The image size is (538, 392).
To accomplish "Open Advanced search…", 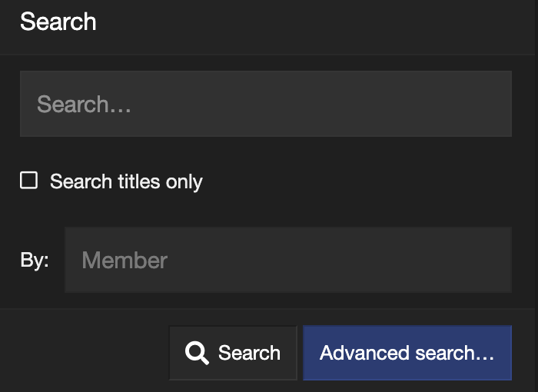I will 407,354.
